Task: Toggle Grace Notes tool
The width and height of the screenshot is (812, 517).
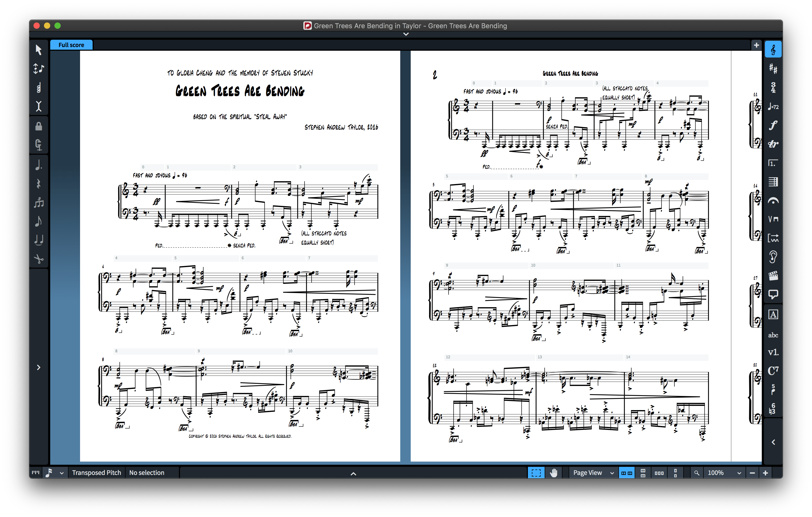Action: (x=38, y=221)
